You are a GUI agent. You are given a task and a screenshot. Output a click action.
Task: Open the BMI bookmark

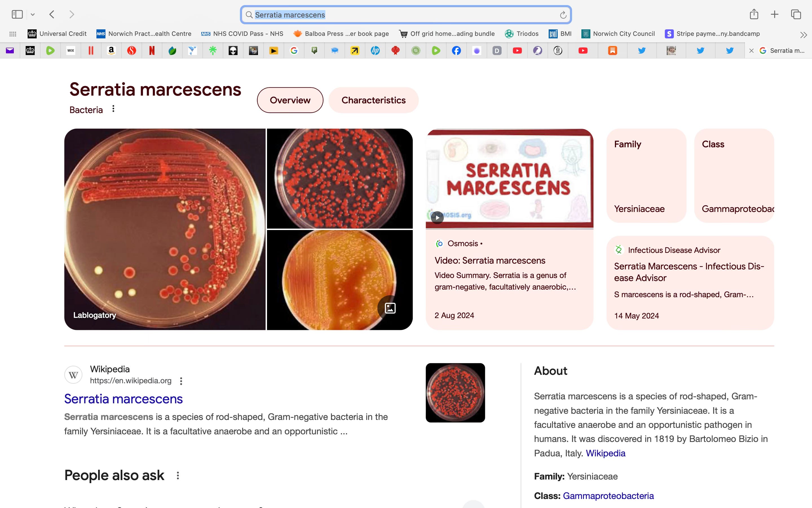click(x=560, y=34)
